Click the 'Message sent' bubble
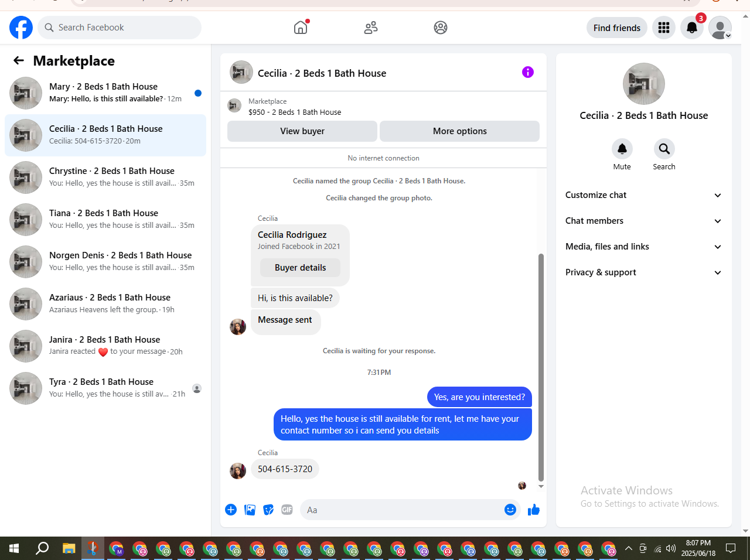The height and width of the screenshot is (560, 750). (x=285, y=322)
